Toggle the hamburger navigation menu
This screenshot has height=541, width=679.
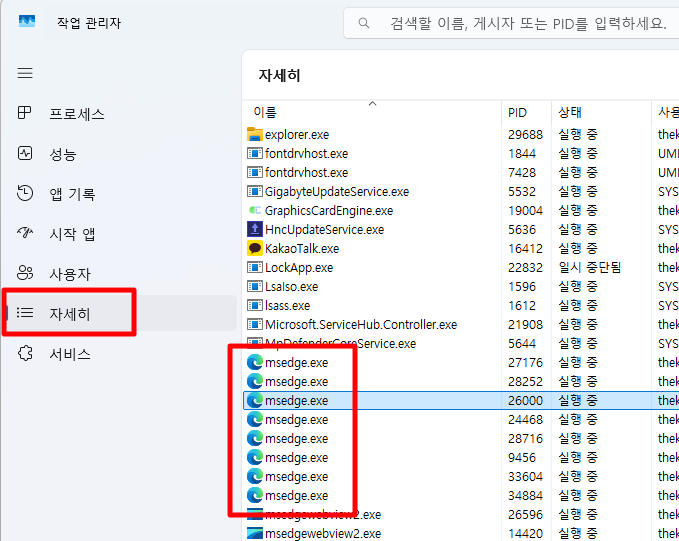click(x=25, y=73)
